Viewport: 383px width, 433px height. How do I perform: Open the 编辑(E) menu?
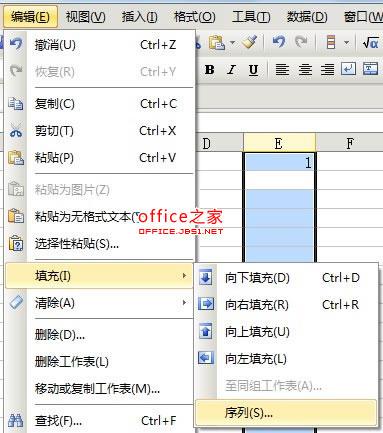pos(30,16)
